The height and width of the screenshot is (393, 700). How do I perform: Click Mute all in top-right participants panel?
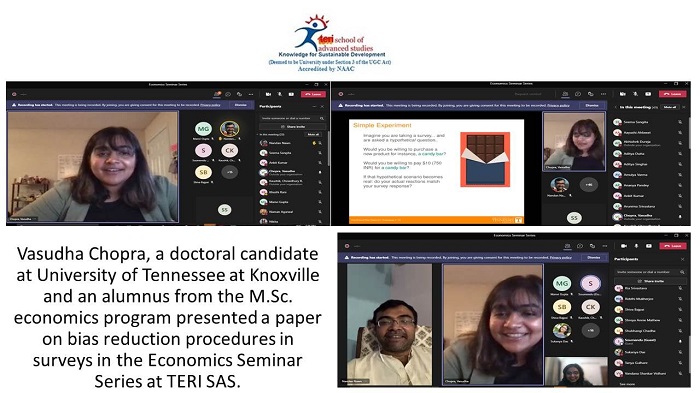[x=670, y=107]
